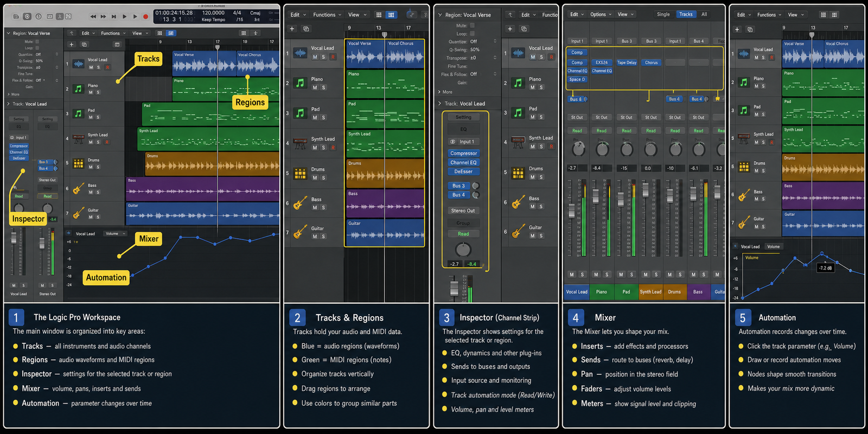
Task: Click the Vocal Lead fader in the Mixer
Action: click(571, 210)
